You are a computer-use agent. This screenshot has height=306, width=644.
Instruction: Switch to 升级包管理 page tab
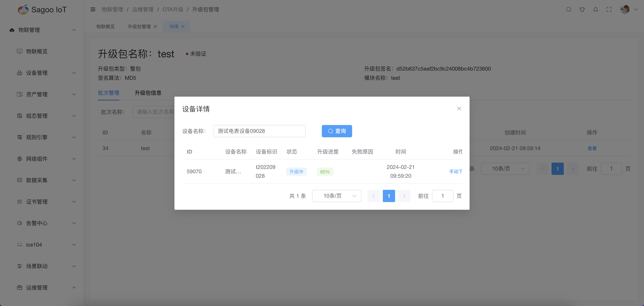click(139, 26)
